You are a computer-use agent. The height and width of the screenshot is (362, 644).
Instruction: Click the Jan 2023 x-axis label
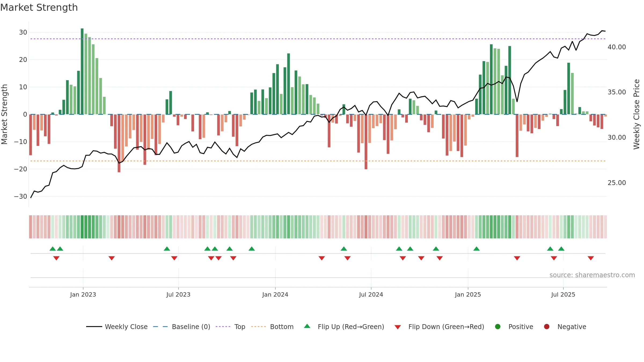[x=83, y=294]
